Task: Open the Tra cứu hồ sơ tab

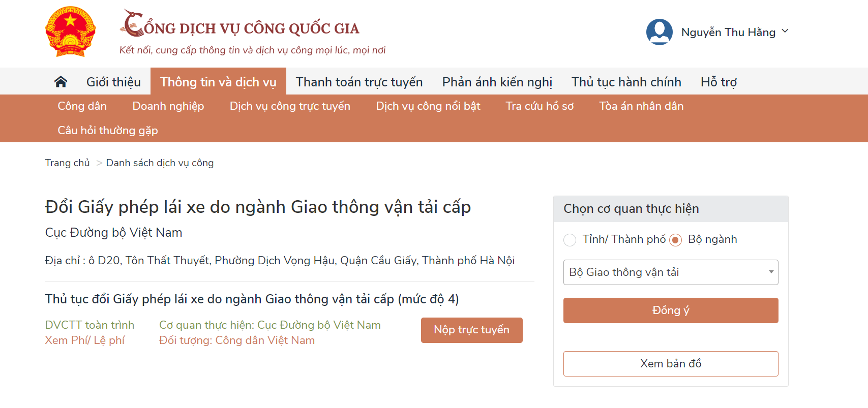Action: (540, 106)
